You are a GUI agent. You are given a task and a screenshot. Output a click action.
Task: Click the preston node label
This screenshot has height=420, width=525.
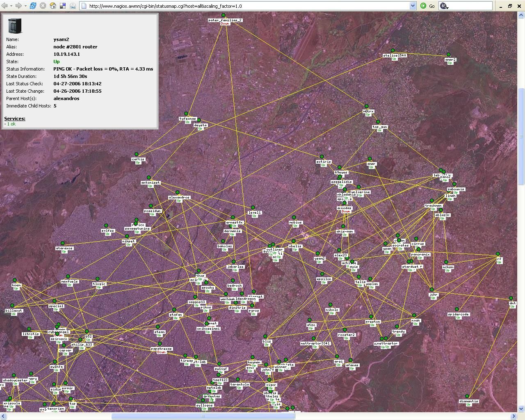[373, 322]
